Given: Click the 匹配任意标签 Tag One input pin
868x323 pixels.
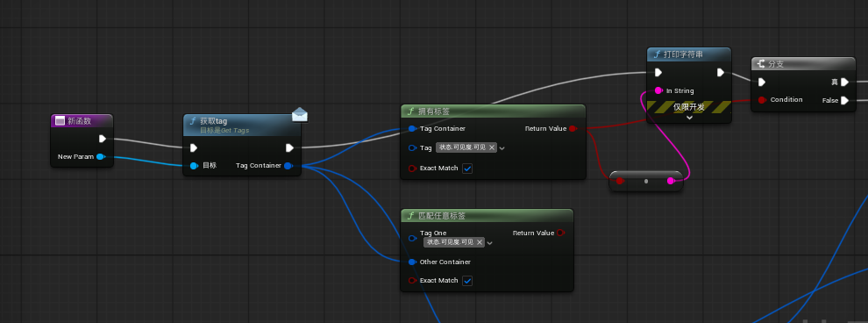Looking at the screenshot, I should pos(412,238).
